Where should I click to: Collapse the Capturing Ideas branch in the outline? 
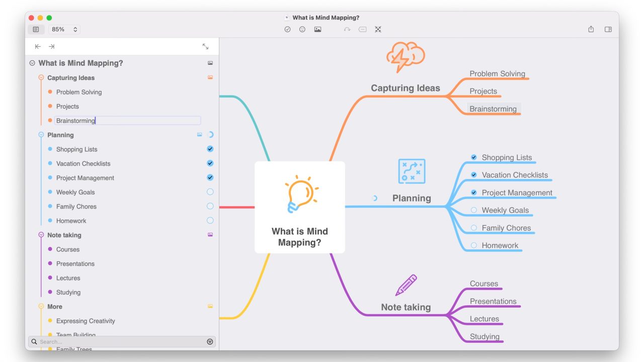tap(41, 77)
